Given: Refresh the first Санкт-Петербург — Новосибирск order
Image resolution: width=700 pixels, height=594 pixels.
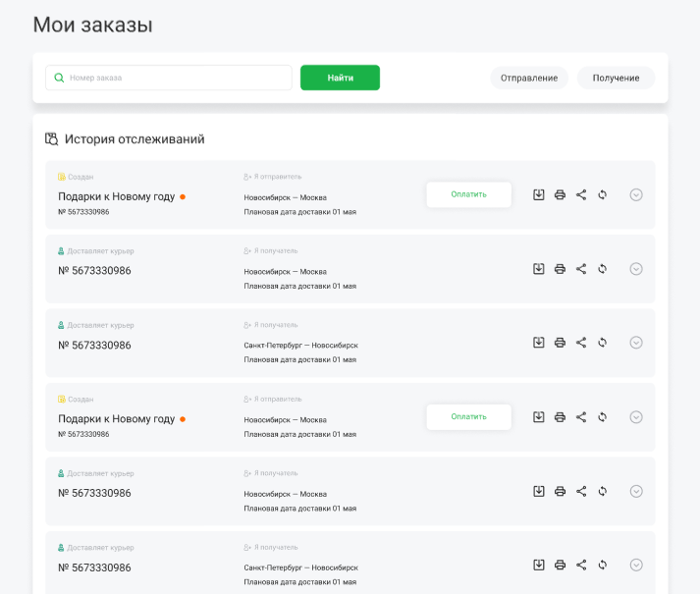Looking at the screenshot, I should 602,343.
